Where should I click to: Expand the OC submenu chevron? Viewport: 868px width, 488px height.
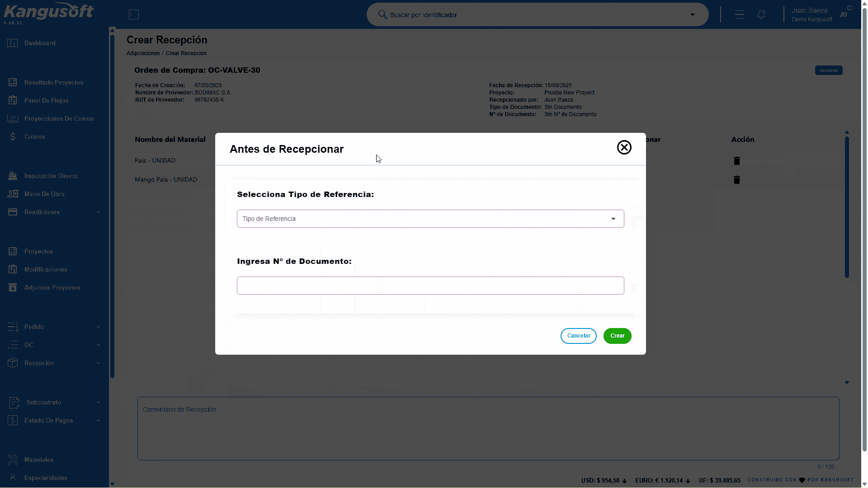pyautogui.click(x=99, y=345)
